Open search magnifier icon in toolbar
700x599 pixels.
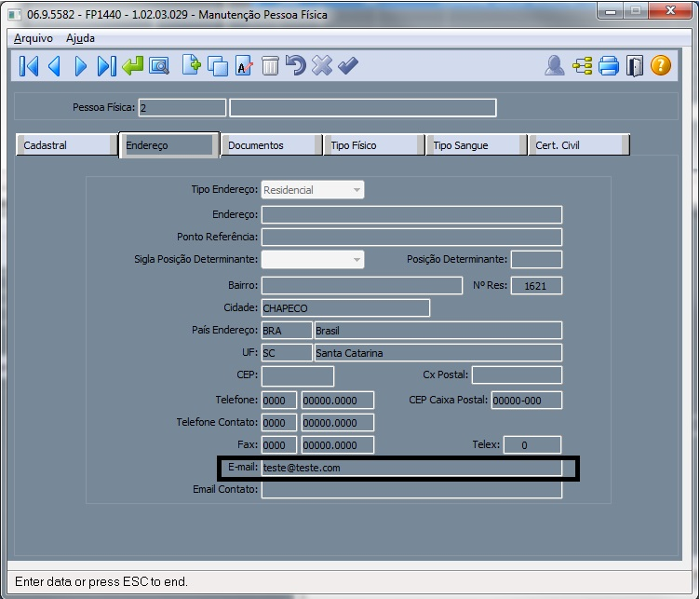pos(159,66)
